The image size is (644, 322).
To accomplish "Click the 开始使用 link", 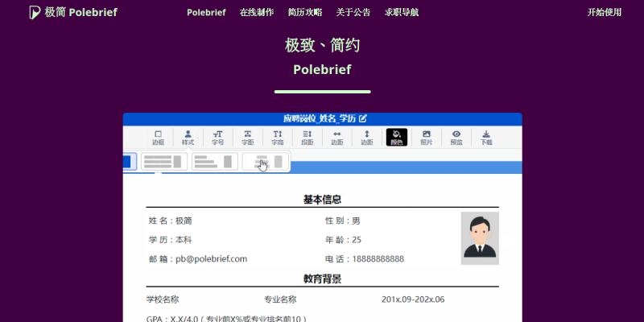I will pyautogui.click(x=605, y=12).
